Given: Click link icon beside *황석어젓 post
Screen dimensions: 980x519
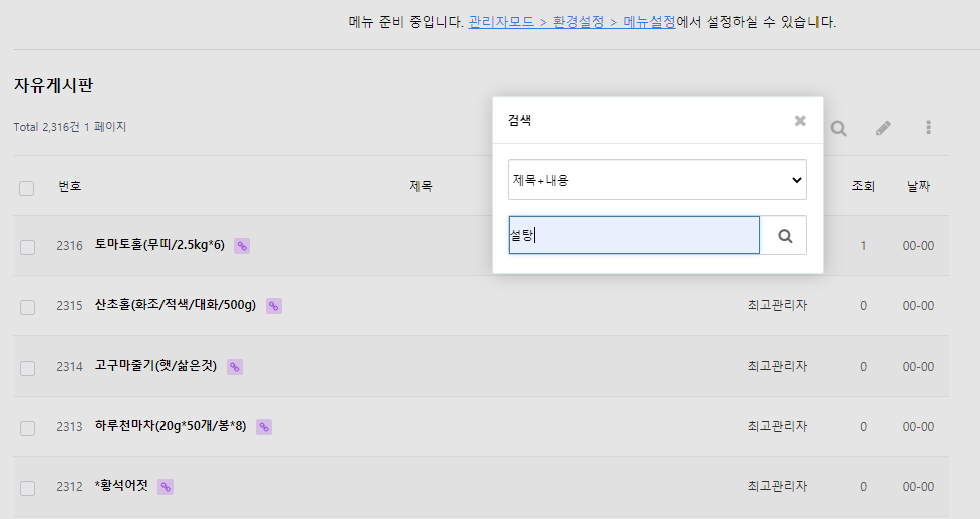Looking at the screenshot, I should tap(166, 487).
